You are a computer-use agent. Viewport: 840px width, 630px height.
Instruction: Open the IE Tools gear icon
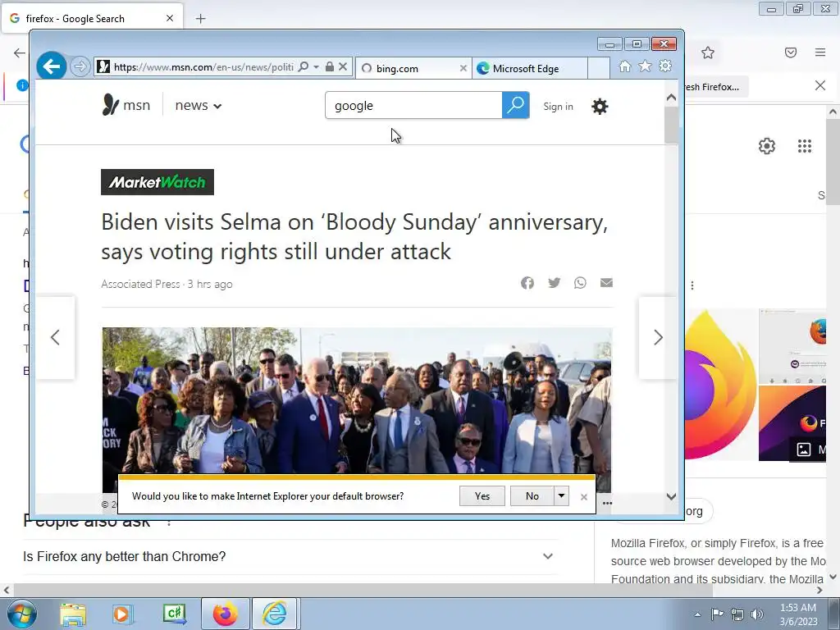[x=665, y=66]
